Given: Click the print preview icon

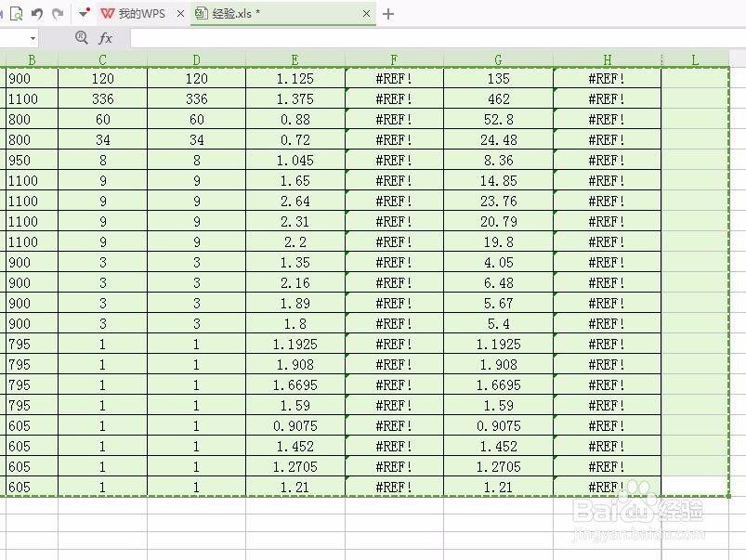Looking at the screenshot, I should 16,14.
